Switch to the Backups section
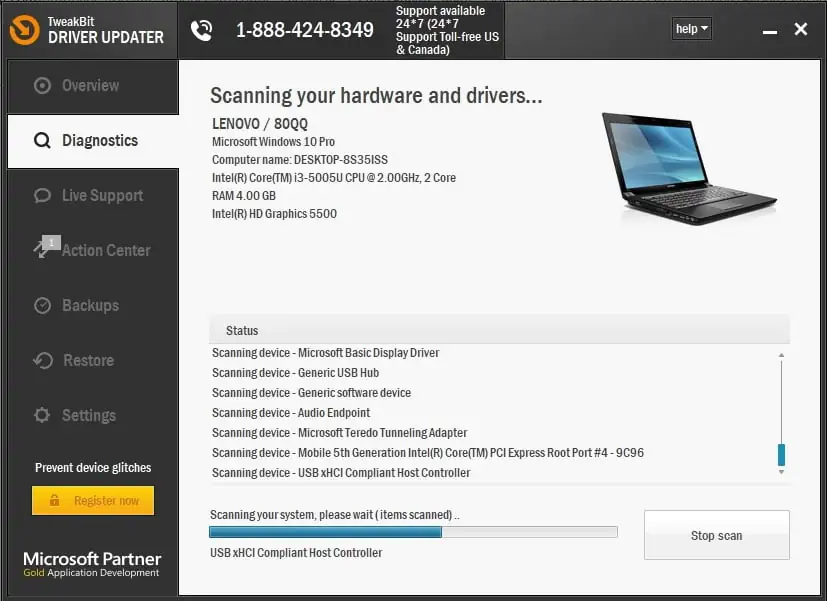 pos(93,305)
